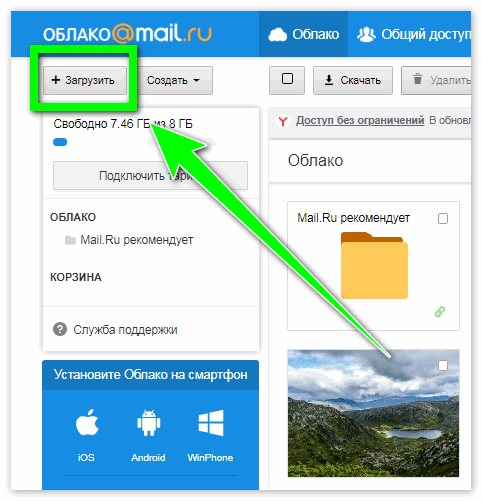
Task: Open Mail.Ru рекомендует in the sidebar tree
Action: [x=129, y=240]
